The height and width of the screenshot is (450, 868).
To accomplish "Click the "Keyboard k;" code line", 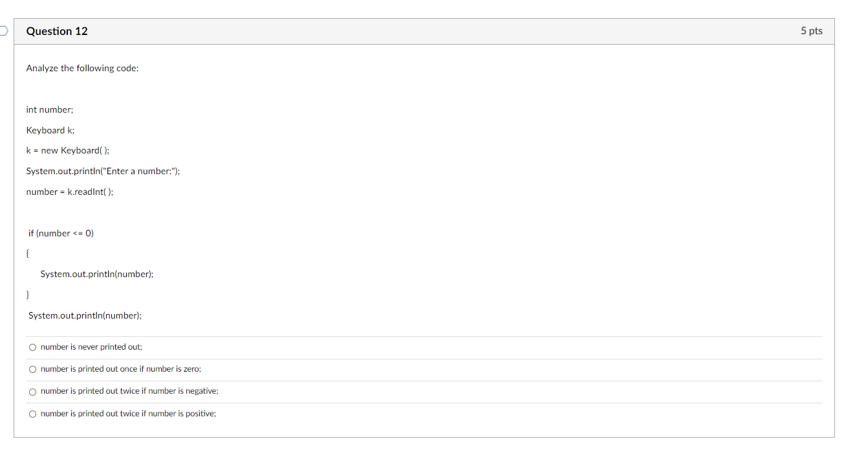I will tap(50, 130).
